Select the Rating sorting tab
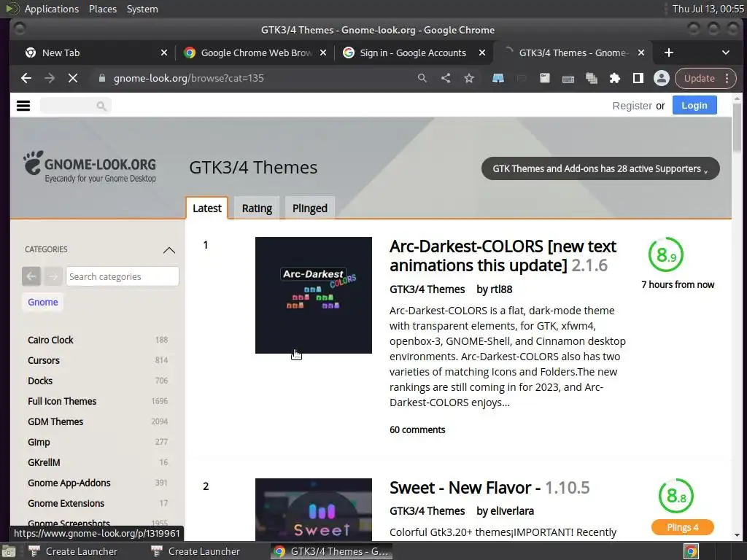The width and height of the screenshot is (747, 560). [x=257, y=208]
